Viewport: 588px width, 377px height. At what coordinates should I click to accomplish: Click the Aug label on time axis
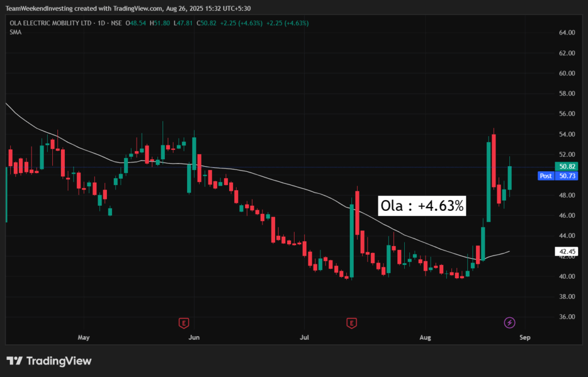pyautogui.click(x=425, y=337)
